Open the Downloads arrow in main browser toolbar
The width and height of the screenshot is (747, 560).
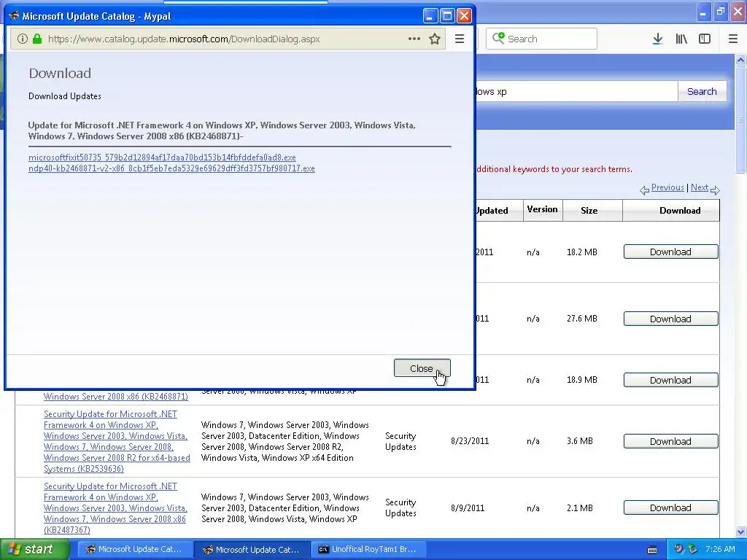657,39
